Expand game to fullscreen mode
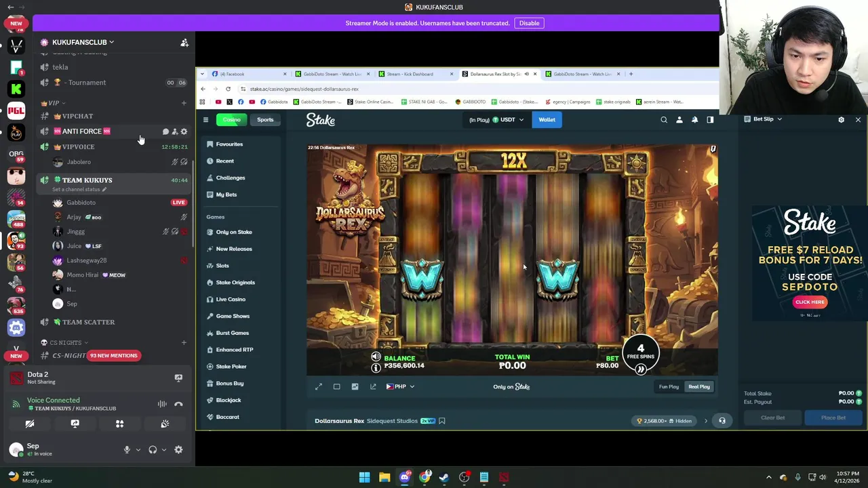Image resolution: width=868 pixels, height=488 pixels. pyautogui.click(x=319, y=386)
